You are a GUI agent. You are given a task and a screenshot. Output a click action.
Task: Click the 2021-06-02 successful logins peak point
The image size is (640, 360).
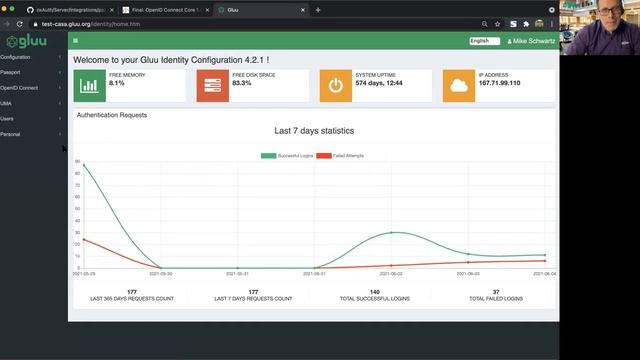[x=391, y=233]
